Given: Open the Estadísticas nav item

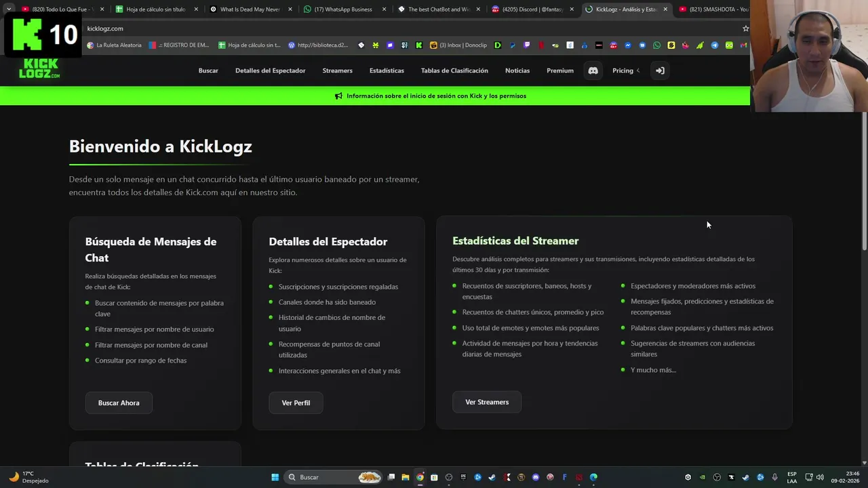Looking at the screenshot, I should point(387,70).
